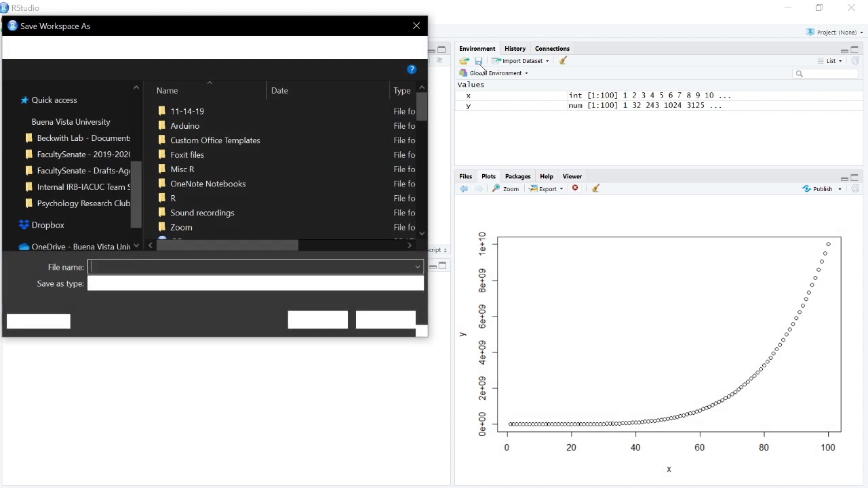The image size is (868, 488).
Task: Minimize the Plots pane
Action: [x=844, y=178]
